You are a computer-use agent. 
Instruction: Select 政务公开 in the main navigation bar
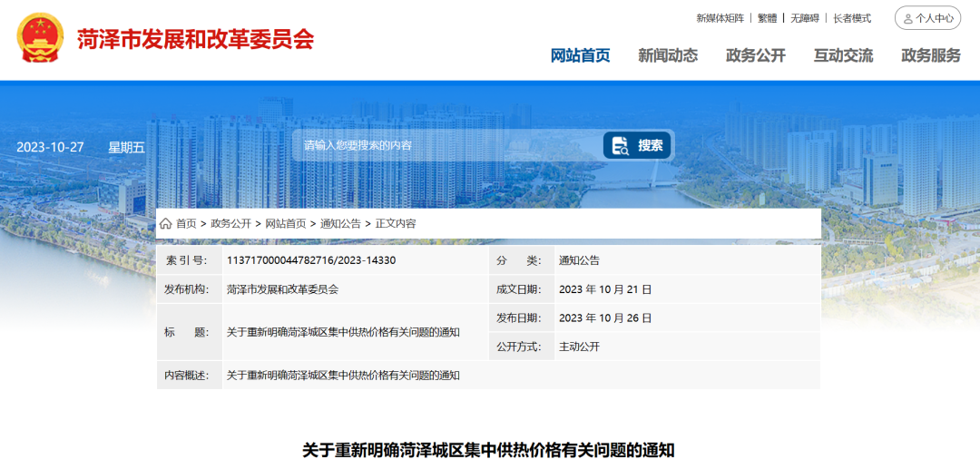pyautogui.click(x=755, y=55)
